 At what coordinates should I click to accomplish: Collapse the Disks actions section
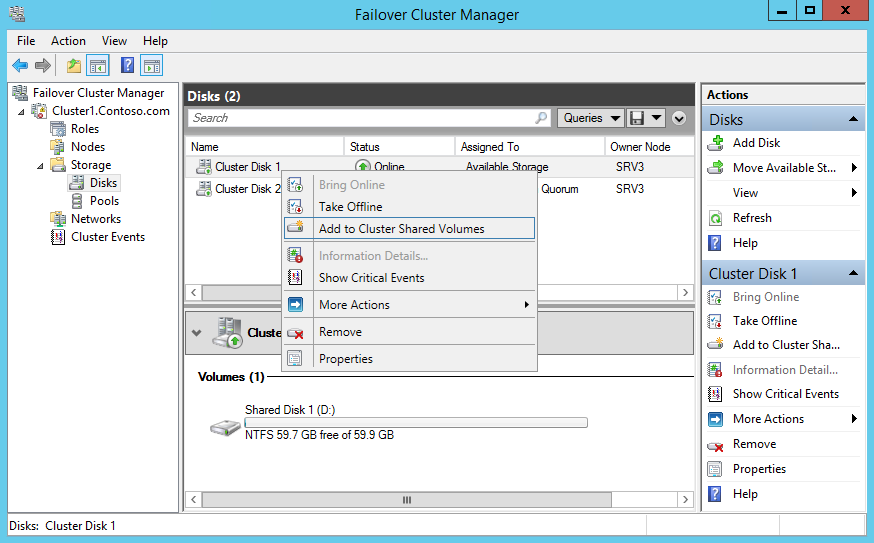[x=854, y=120]
